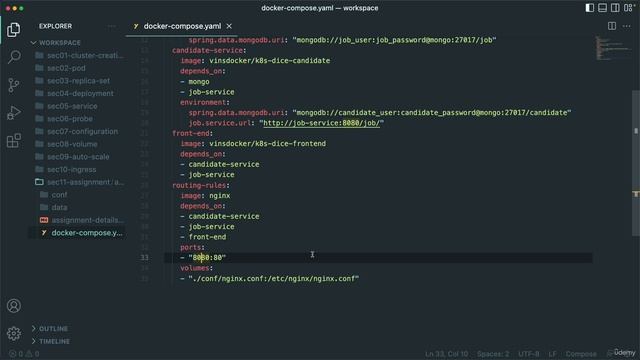Expand the sec03-replica-set folder
The width and height of the screenshot is (640, 360).
click(x=73, y=81)
